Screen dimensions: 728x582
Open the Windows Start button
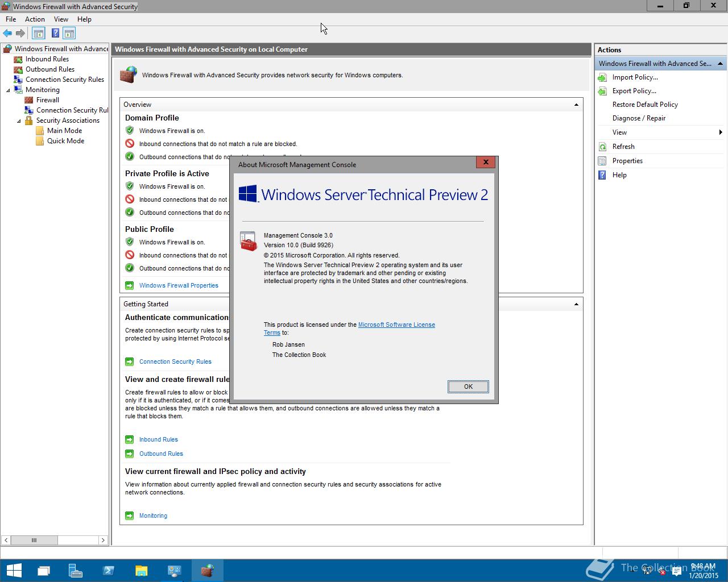click(x=14, y=571)
